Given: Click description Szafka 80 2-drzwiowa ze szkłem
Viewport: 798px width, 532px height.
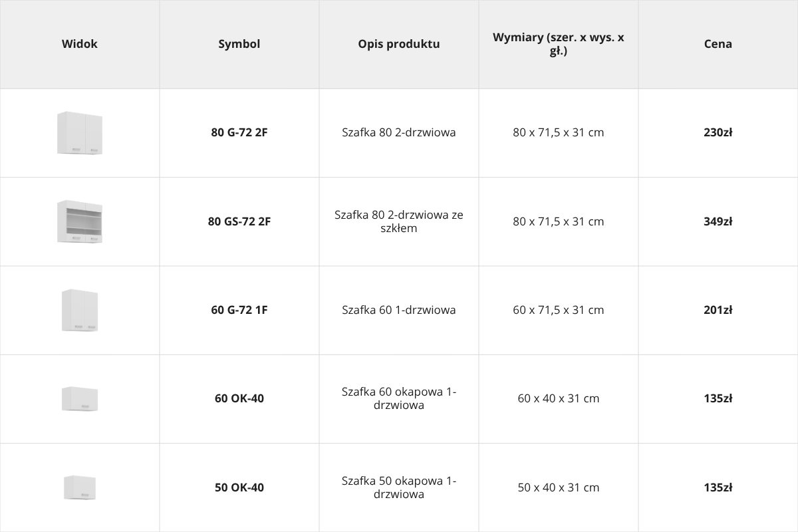Looking at the screenshot, I should [399, 221].
